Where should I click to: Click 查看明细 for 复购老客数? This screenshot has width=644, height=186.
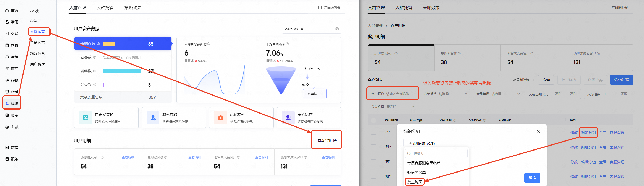coord(195,157)
